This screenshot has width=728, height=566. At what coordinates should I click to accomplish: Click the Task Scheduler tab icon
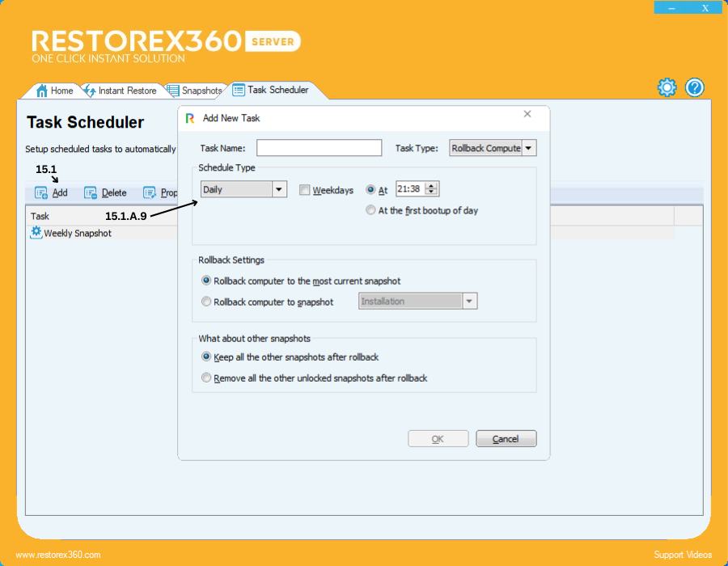point(238,90)
